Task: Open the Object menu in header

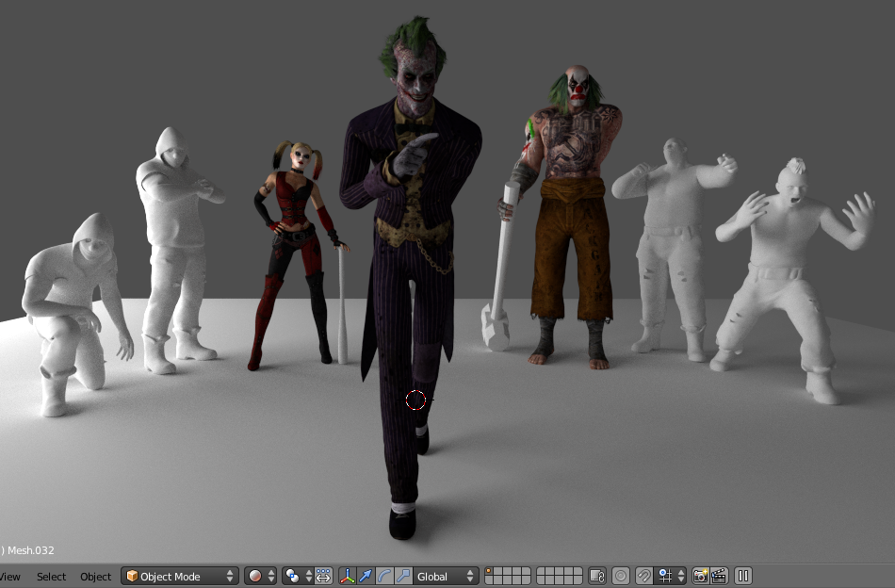Action: click(95, 576)
